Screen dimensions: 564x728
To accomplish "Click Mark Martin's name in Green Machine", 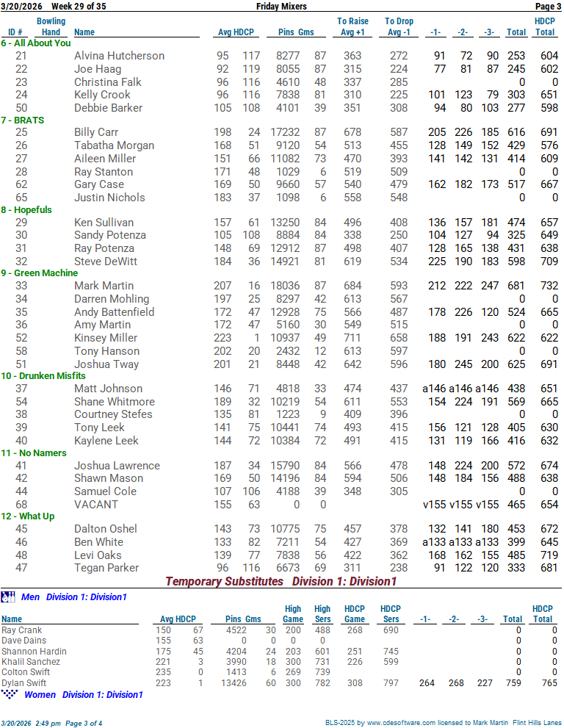I will point(104,286).
